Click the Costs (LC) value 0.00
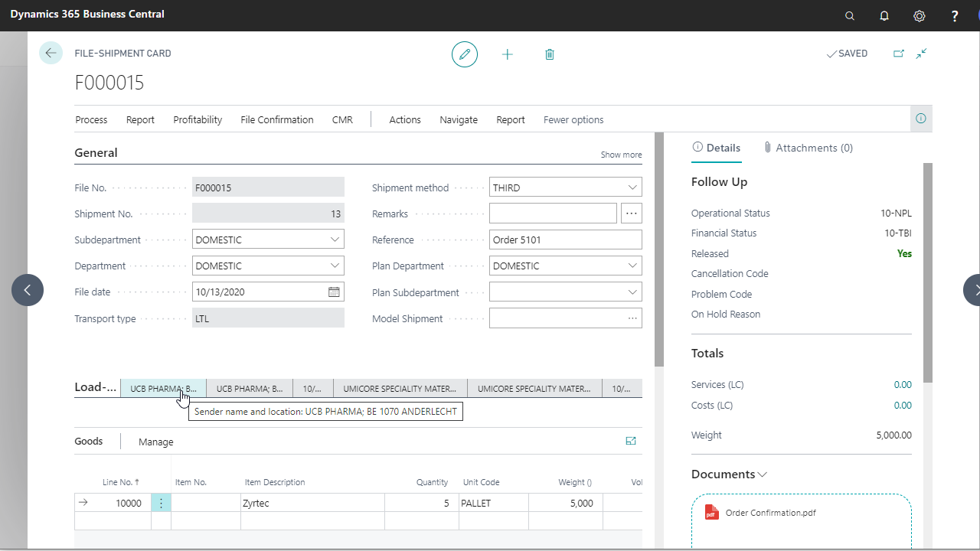 (903, 405)
